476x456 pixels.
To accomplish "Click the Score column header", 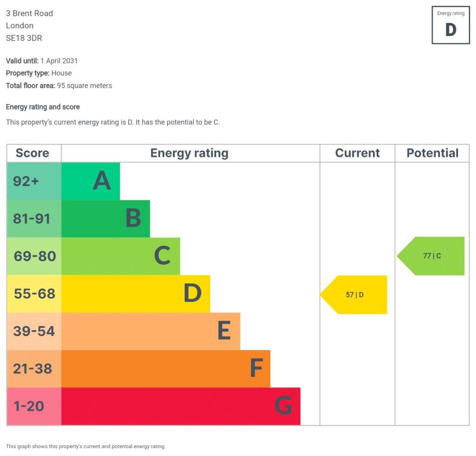I will pos(33,153).
